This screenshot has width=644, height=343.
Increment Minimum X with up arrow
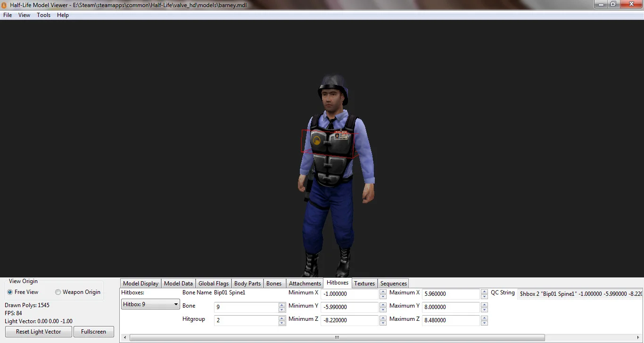(382, 292)
